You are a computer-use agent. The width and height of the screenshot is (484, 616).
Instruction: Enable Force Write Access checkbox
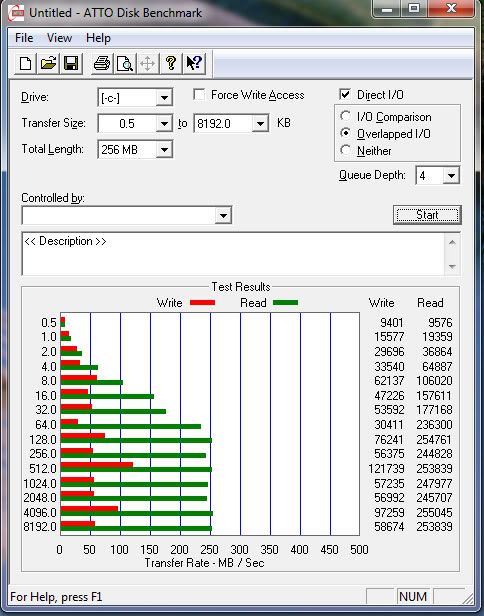(x=199, y=95)
